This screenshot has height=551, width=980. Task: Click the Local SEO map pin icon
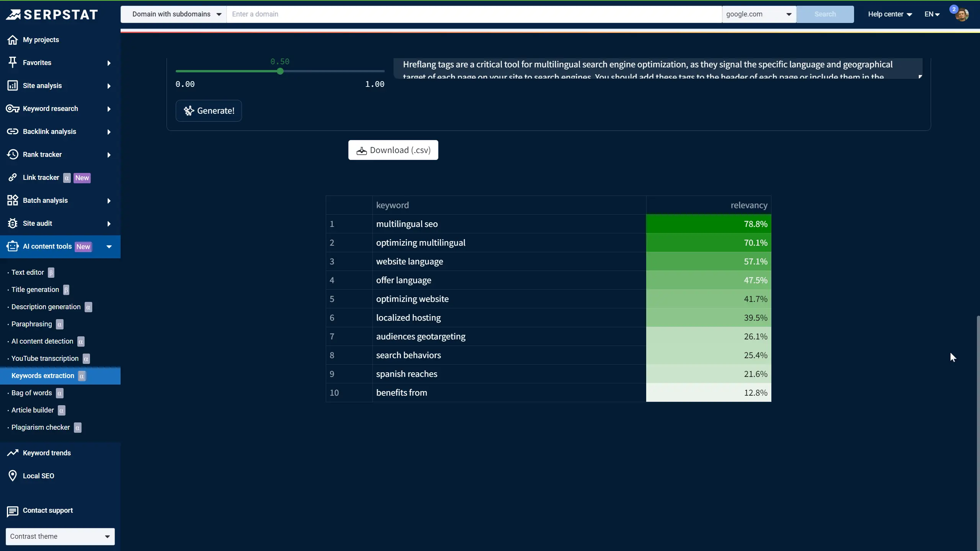point(13,476)
